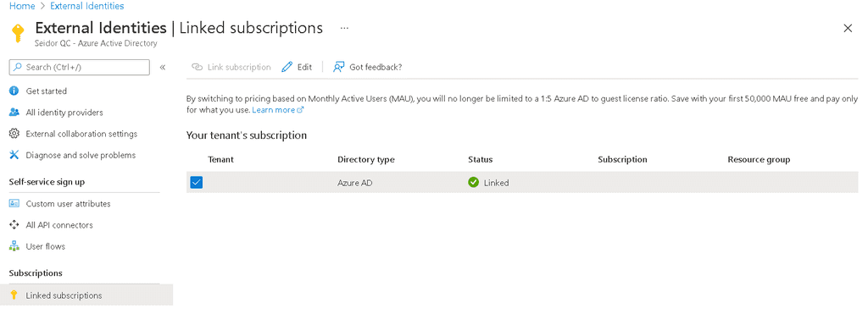Click the Self-service sign up section heading
The width and height of the screenshot is (868, 314).
pyautogui.click(x=47, y=182)
